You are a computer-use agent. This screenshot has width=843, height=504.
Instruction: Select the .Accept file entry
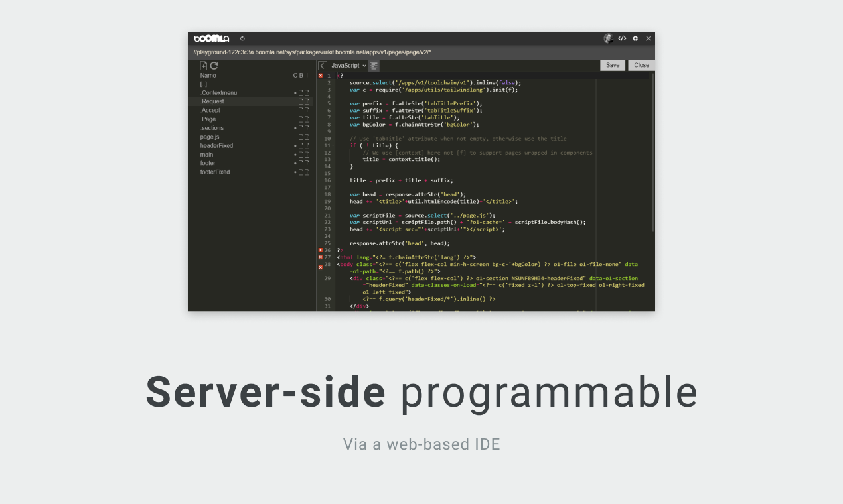[210, 111]
